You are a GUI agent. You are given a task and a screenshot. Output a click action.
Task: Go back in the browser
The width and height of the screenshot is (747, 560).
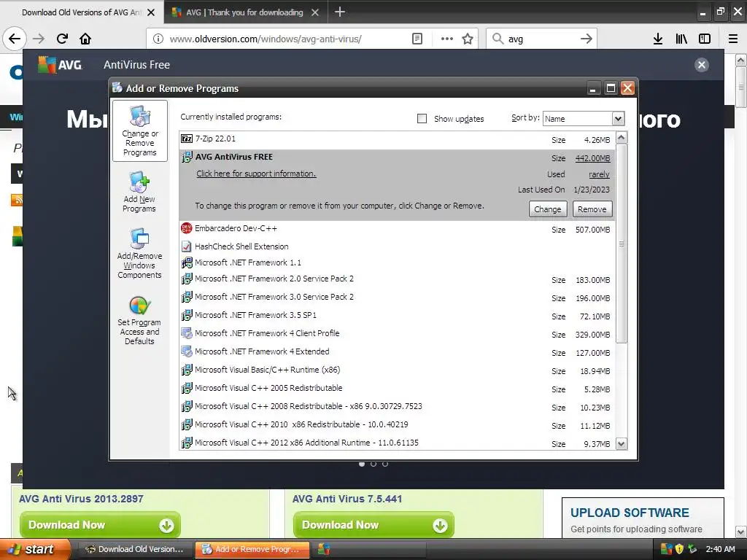pyautogui.click(x=15, y=39)
